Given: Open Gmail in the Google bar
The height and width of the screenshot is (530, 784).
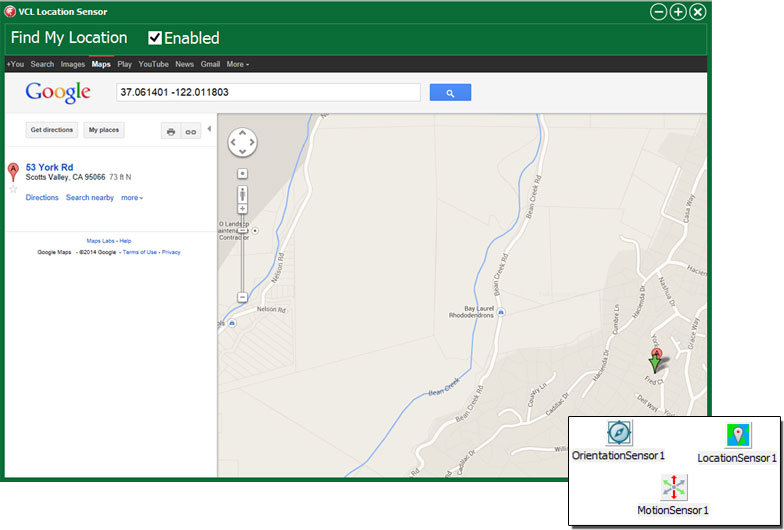Looking at the screenshot, I should click(x=210, y=64).
